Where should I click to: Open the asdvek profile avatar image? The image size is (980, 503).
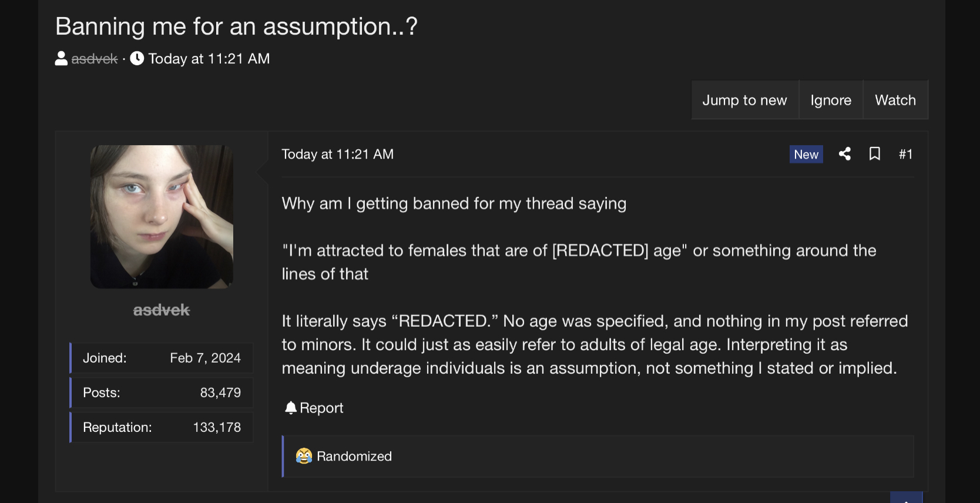point(162,217)
